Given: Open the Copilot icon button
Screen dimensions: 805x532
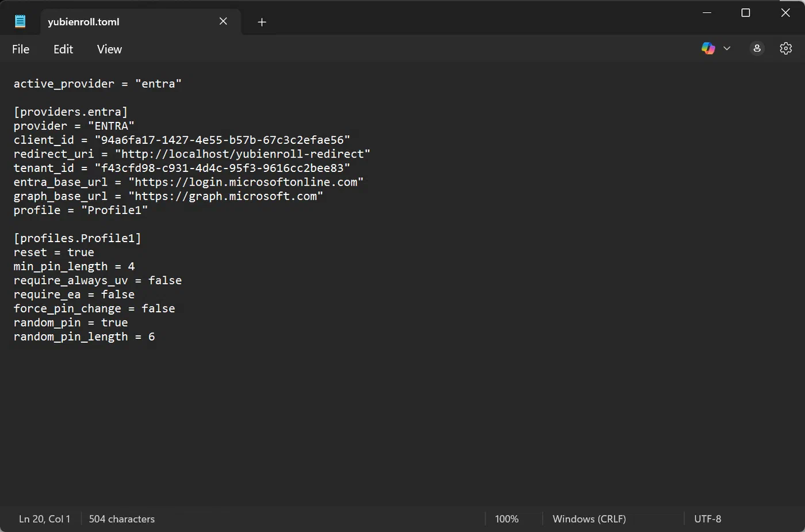Looking at the screenshot, I should point(708,48).
